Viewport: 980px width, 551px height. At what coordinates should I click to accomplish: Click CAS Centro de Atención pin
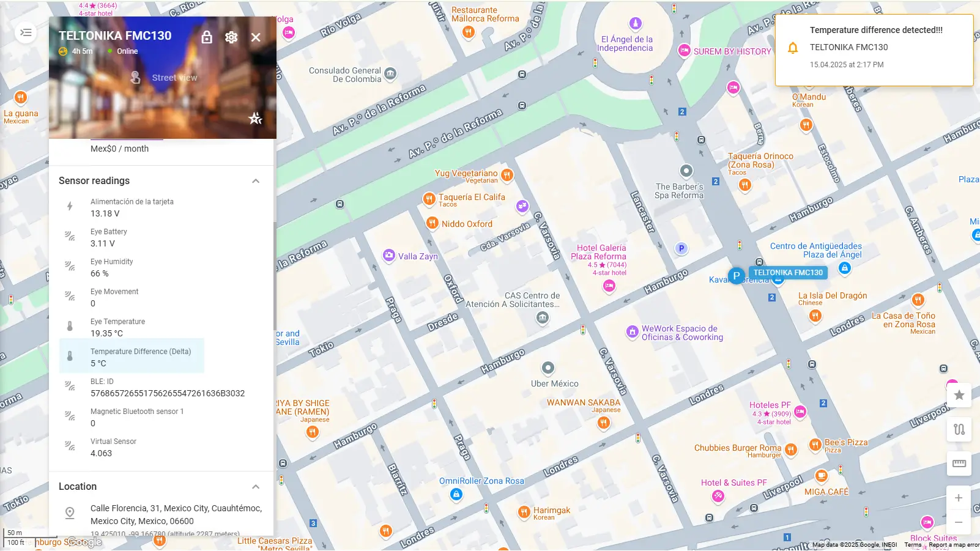[x=543, y=318]
